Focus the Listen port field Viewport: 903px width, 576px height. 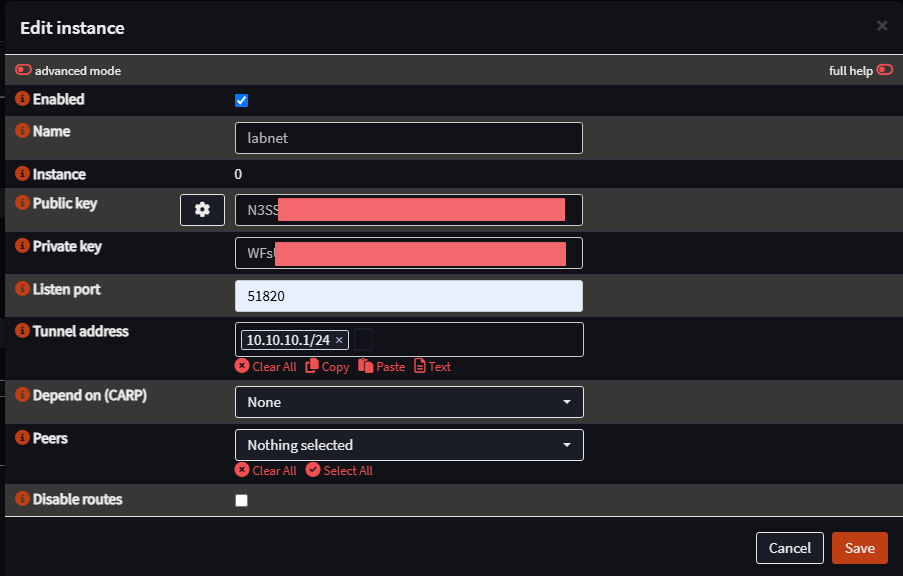coord(409,296)
